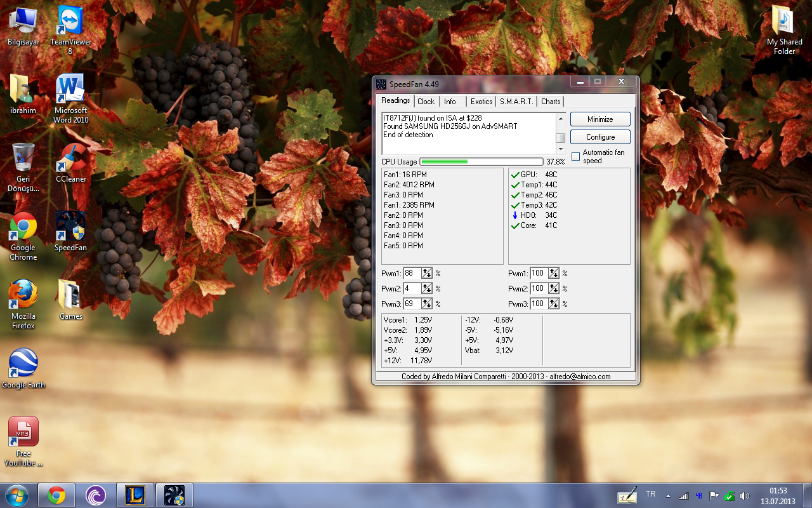Click the green check beside GPU temperature
The width and height of the screenshot is (812, 508).
(x=515, y=175)
